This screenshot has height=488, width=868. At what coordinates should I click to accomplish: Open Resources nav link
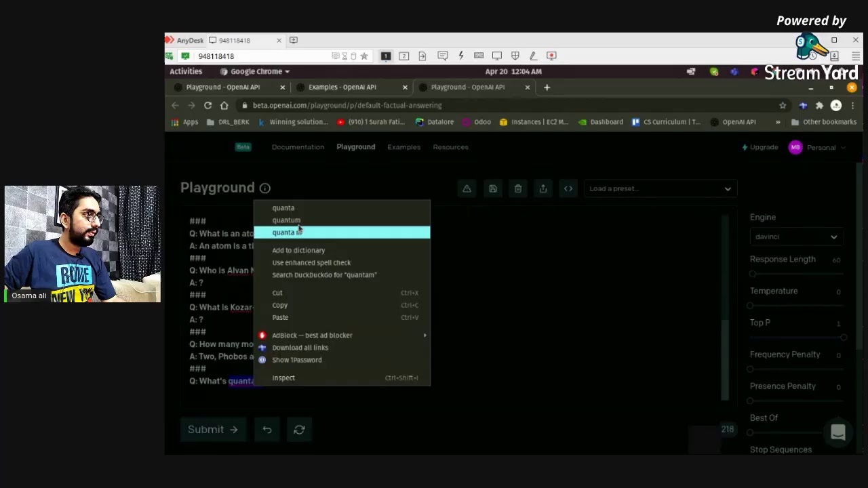point(451,147)
